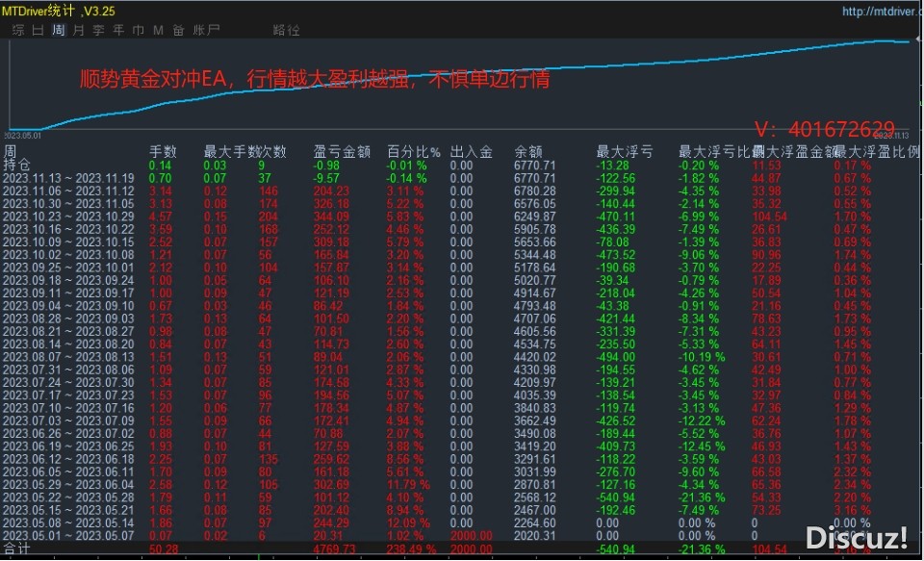Click percentage cell 11.79 %
The width and height of the screenshot is (924, 561).
408,484
